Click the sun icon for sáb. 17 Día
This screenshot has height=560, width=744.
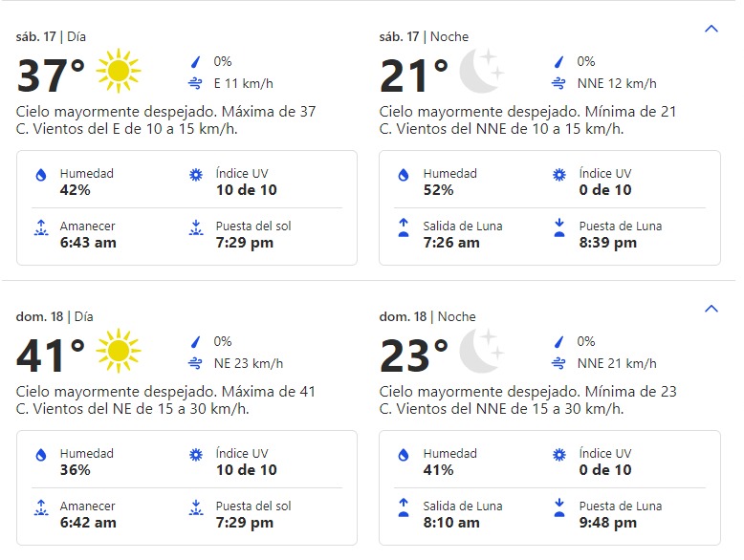[x=119, y=71]
